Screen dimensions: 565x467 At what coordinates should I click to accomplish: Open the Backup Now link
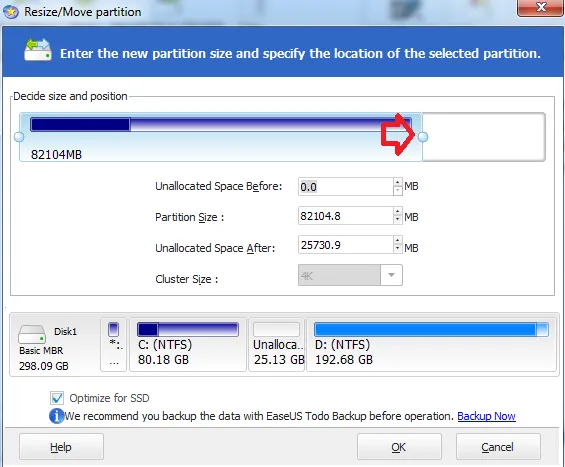486,416
